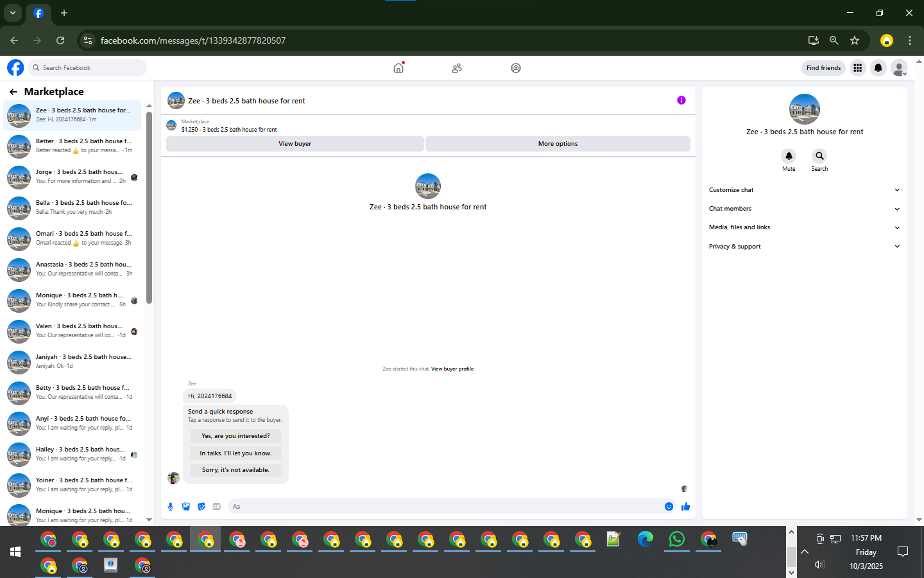Focus the Search Facebook field
Viewport: 924px width, 578px height.
(87, 67)
